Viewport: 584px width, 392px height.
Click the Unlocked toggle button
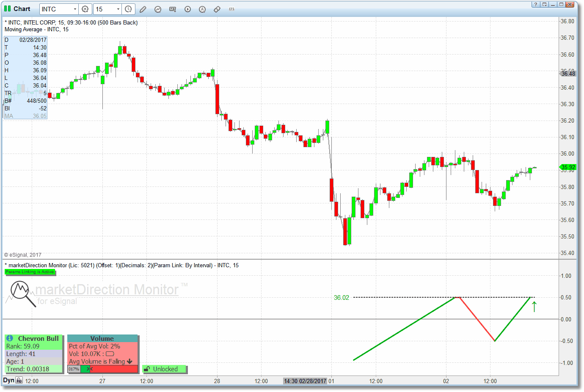point(164,369)
